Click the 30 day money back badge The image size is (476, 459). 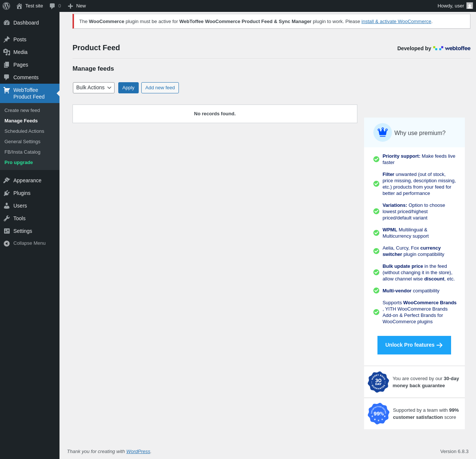(378, 382)
